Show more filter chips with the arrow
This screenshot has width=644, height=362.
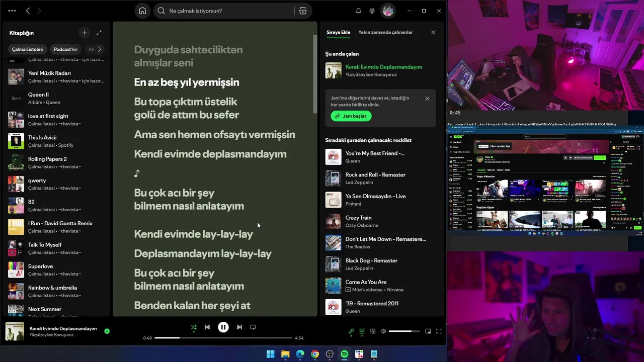pos(99,49)
